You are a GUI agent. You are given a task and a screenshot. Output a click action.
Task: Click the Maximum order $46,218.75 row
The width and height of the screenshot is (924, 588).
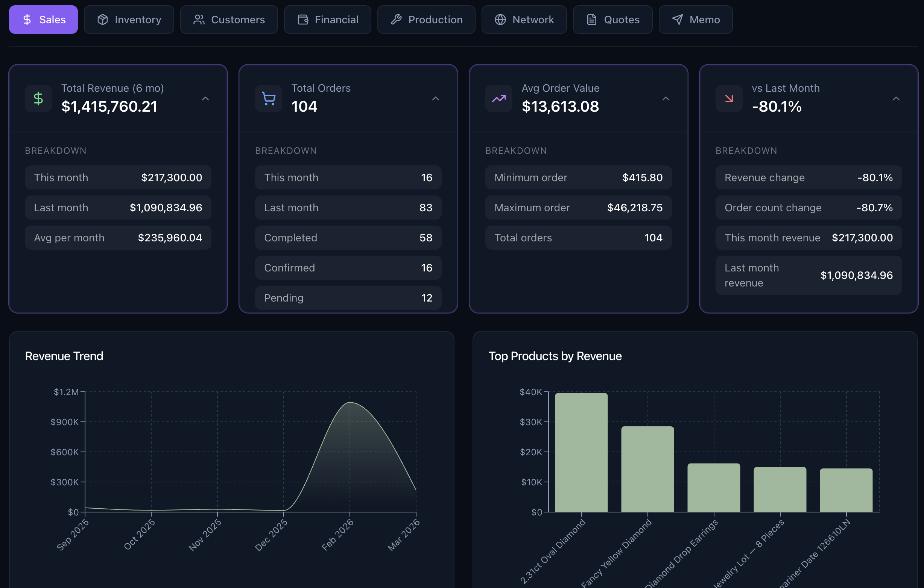(579, 208)
